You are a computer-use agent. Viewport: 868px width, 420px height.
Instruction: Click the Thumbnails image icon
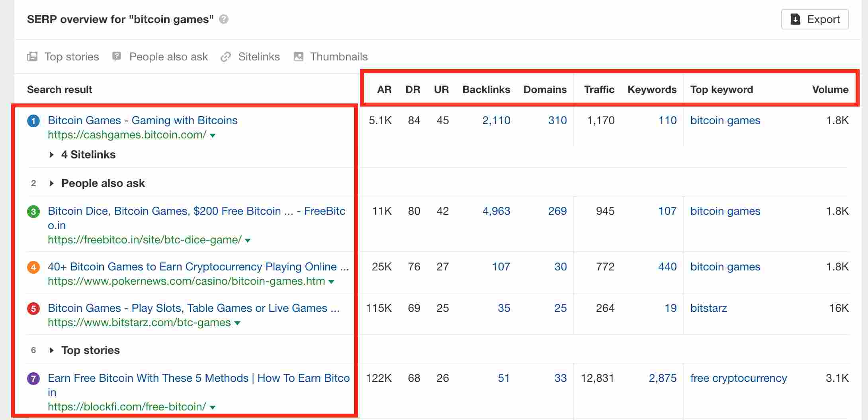[298, 56]
